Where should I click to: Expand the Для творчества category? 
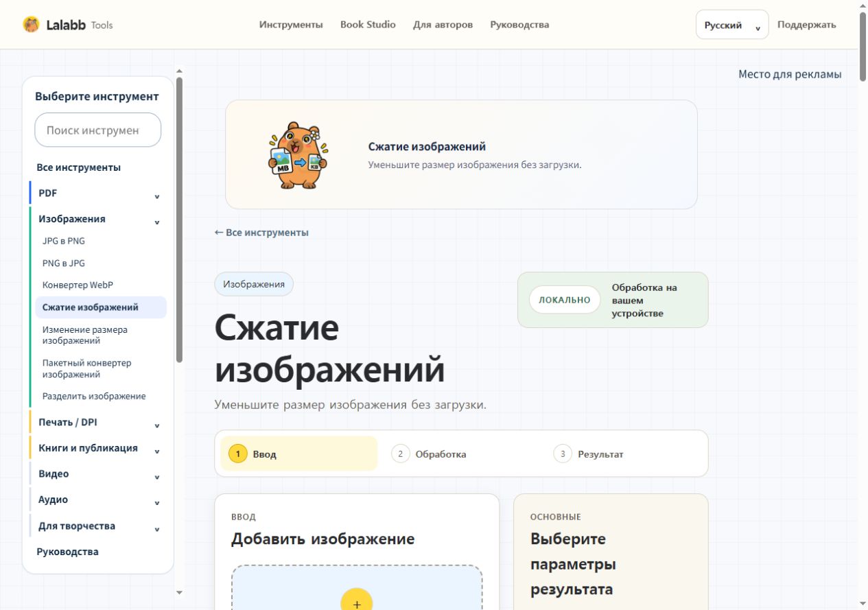[x=98, y=526]
